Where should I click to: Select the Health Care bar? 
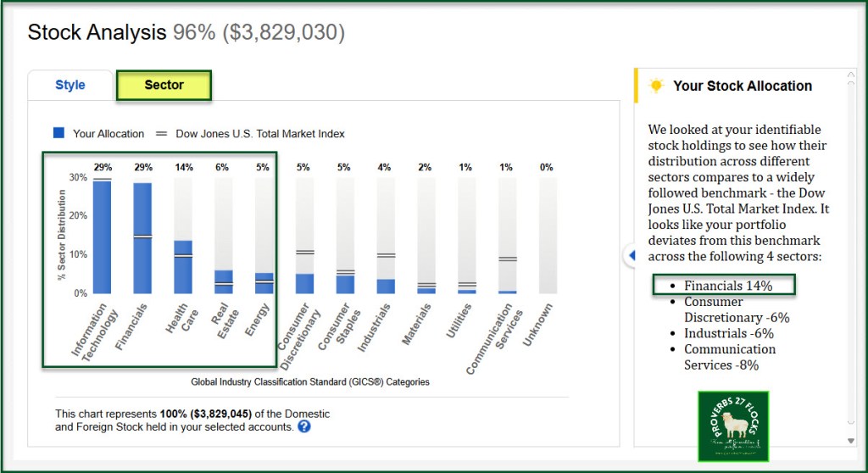point(183,267)
